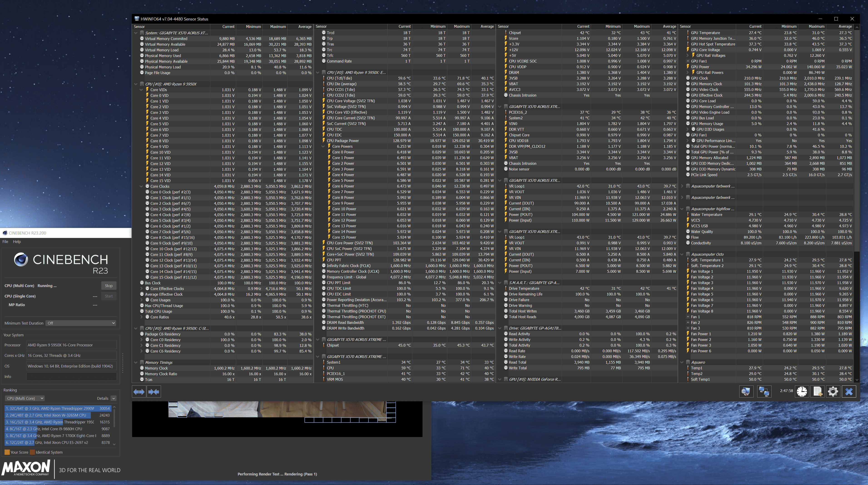Click the blue X close sensors icon
This screenshot has width=868, height=485.
[849, 391]
